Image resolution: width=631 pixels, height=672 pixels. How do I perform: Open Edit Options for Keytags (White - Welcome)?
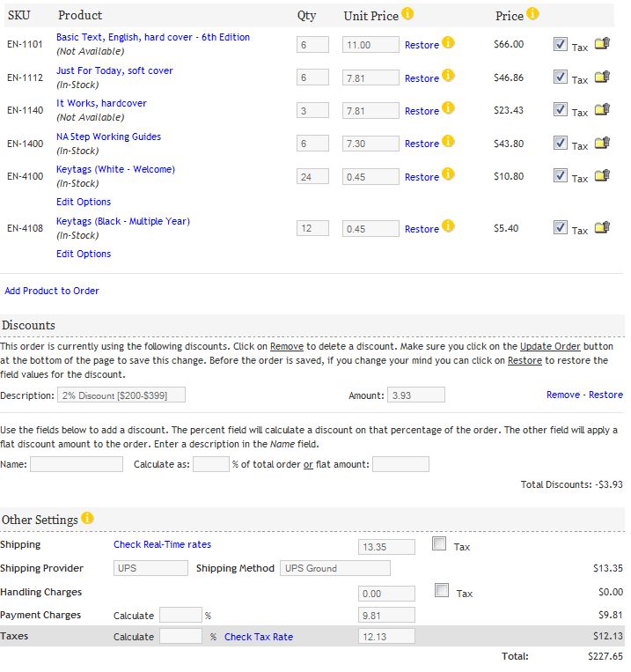(x=84, y=202)
